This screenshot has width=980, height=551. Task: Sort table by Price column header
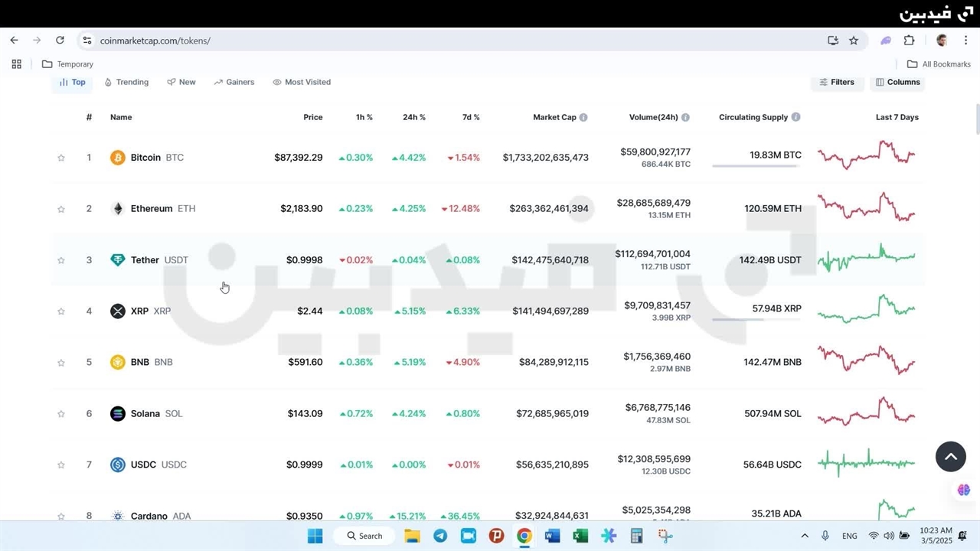(312, 118)
